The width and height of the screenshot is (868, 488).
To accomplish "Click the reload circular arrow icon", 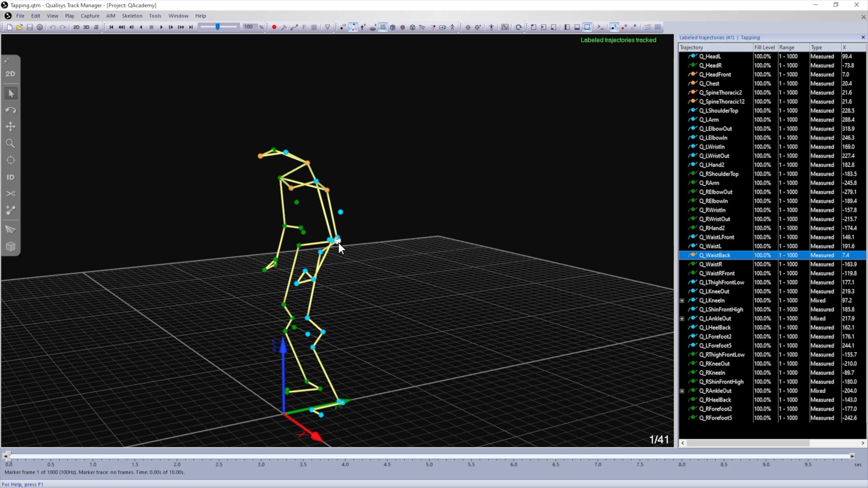I will point(519,27).
